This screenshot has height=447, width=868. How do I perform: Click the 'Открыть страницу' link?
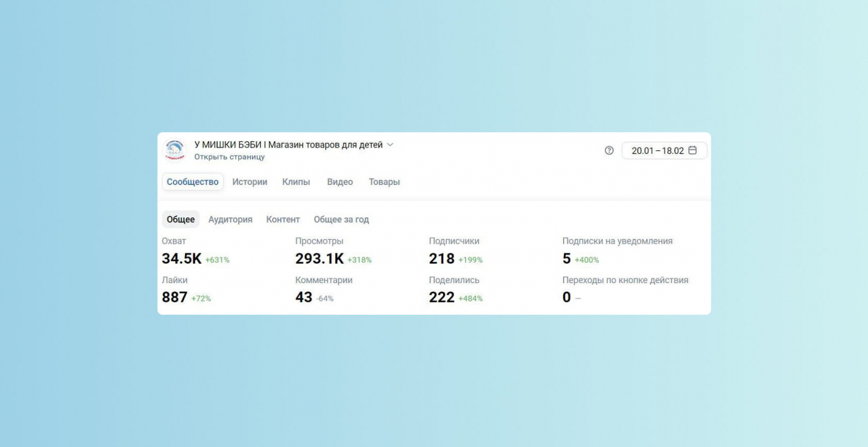[229, 157]
